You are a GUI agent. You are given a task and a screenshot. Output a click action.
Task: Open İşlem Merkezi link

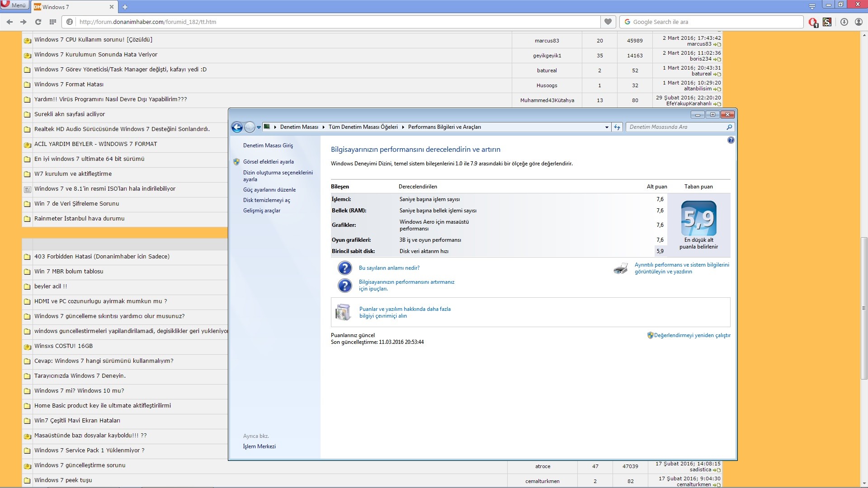[x=259, y=446]
